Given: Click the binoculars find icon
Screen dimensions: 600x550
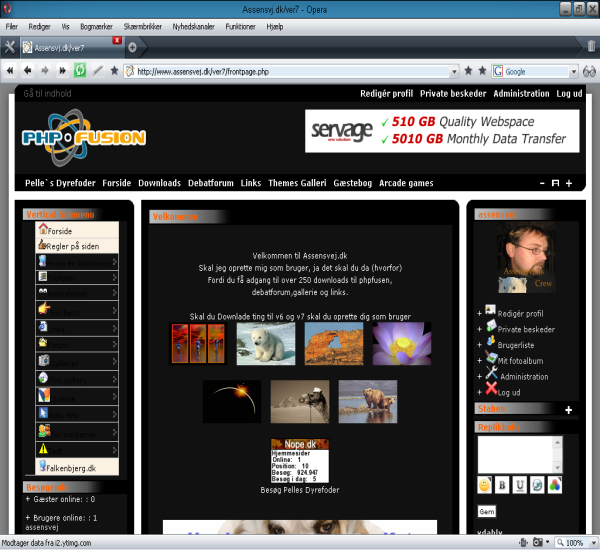Looking at the screenshot, I should pos(589,72).
